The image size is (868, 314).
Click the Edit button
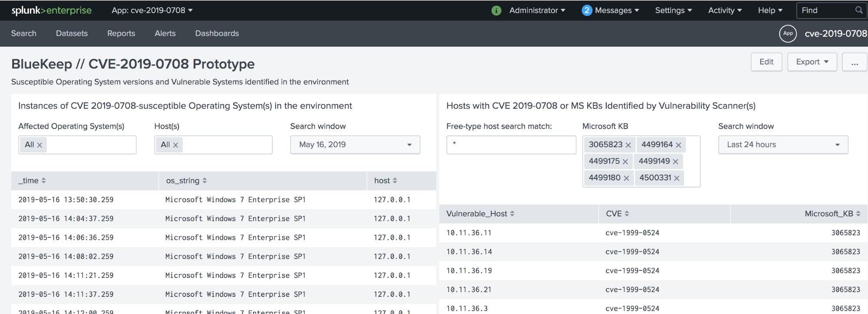click(766, 62)
